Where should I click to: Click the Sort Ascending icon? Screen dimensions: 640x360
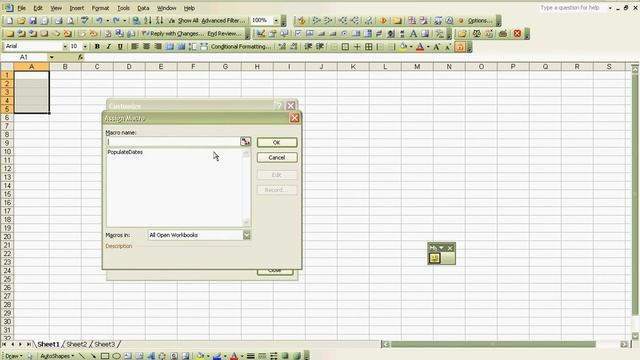(148, 20)
